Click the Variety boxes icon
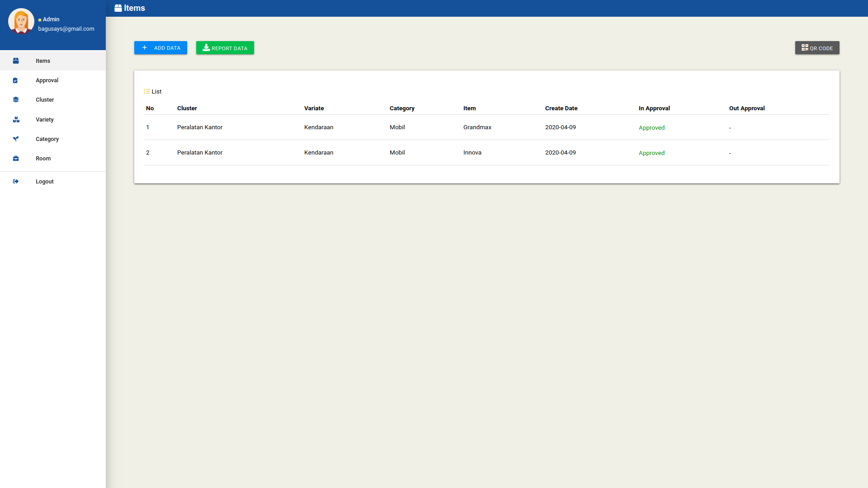 coord(16,120)
